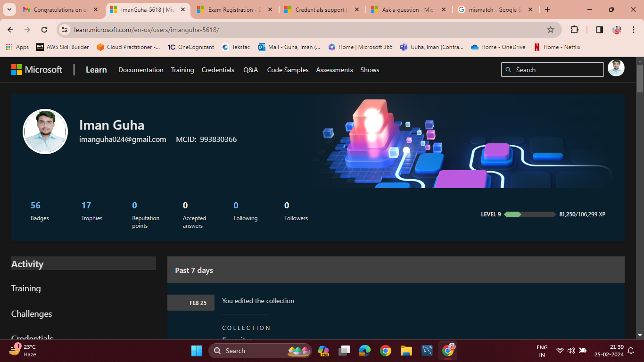View Reputation points stat
Image resolution: width=644 pixels, height=362 pixels.
(x=146, y=215)
